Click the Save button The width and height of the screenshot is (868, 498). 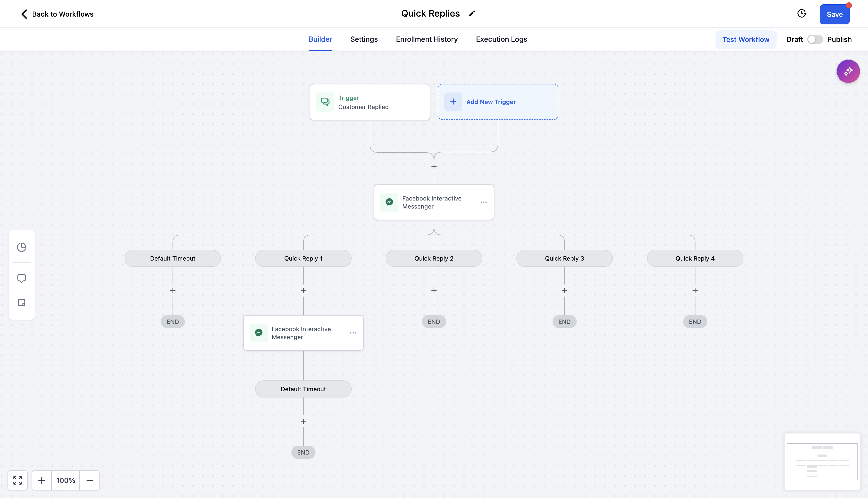click(x=834, y=14)
